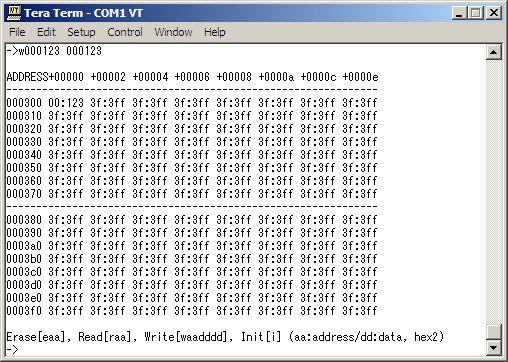This screenshot has width=508, height=362.
Task: Click the +0000c column header
Action: click(318, 77)
